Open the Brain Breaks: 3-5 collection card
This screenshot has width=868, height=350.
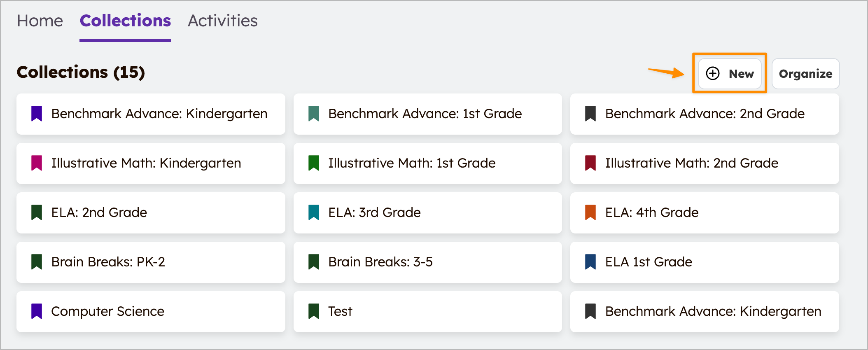pos(427,262)
